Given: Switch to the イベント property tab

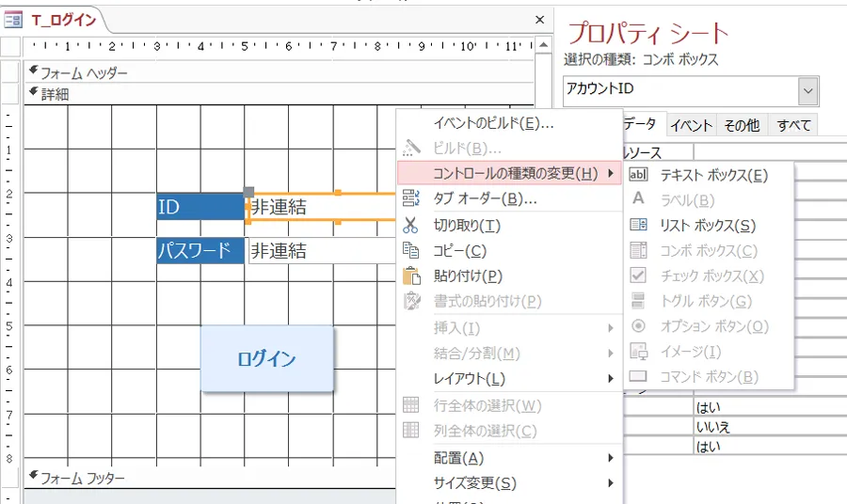Looking at the screenshot, I should tap(691, 125).
